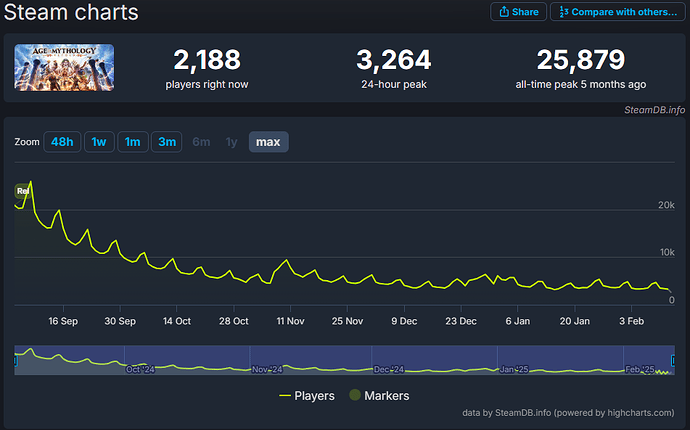Set chart zoom to 1m
This screenshot has height=430, width=690.
pos(132,142)
